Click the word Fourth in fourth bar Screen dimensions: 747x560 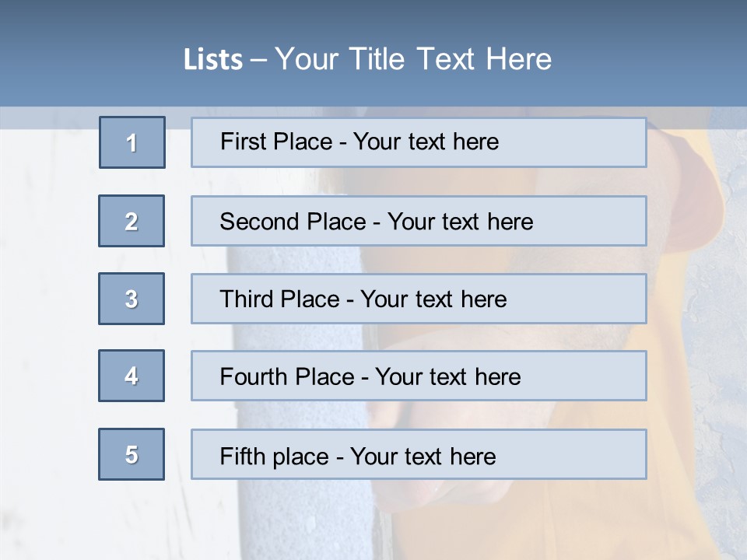pos(252,376)
